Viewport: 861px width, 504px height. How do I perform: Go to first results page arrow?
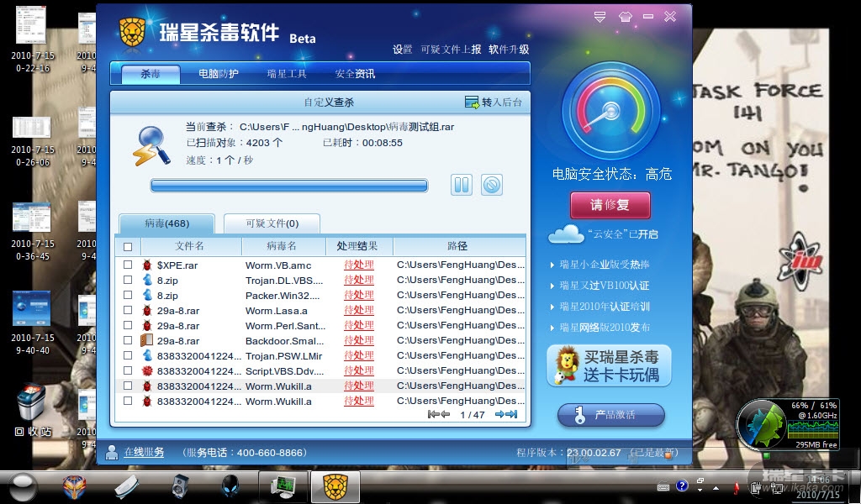433,415
